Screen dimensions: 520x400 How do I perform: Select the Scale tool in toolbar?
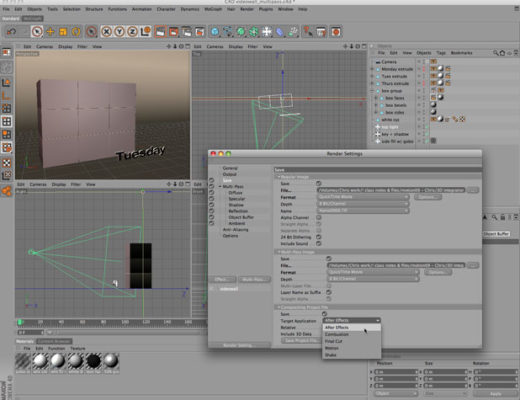click(63, 32)
